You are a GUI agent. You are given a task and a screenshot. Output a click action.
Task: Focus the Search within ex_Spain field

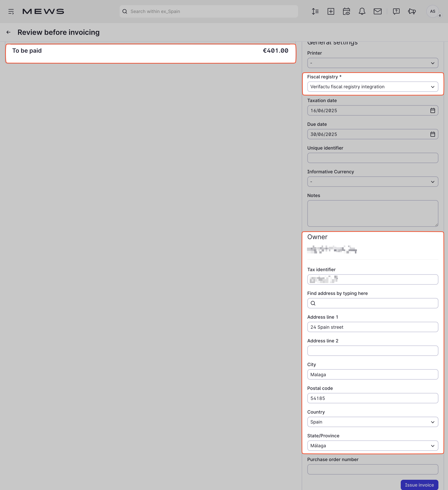tap(209, 11)
